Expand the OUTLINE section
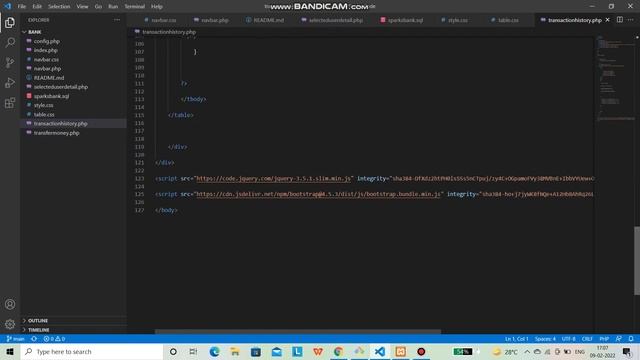Image resolution: width=640 pixels, height=360 pixels. pos(38,320)
